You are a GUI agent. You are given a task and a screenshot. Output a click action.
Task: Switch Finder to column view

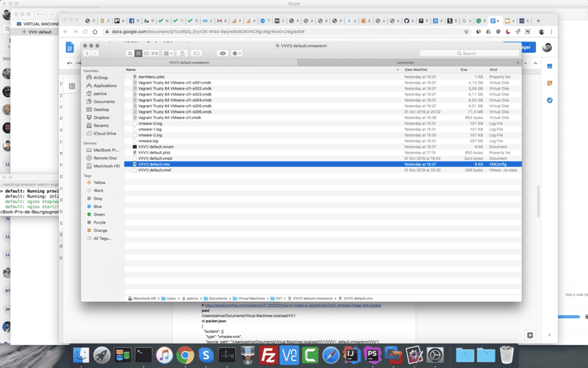[x=146, y=53]
